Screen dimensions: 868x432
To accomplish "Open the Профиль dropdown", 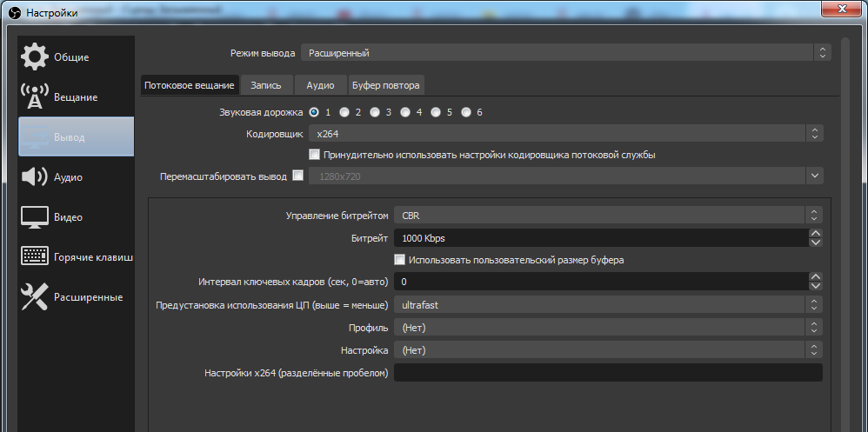I will (608, 328).
